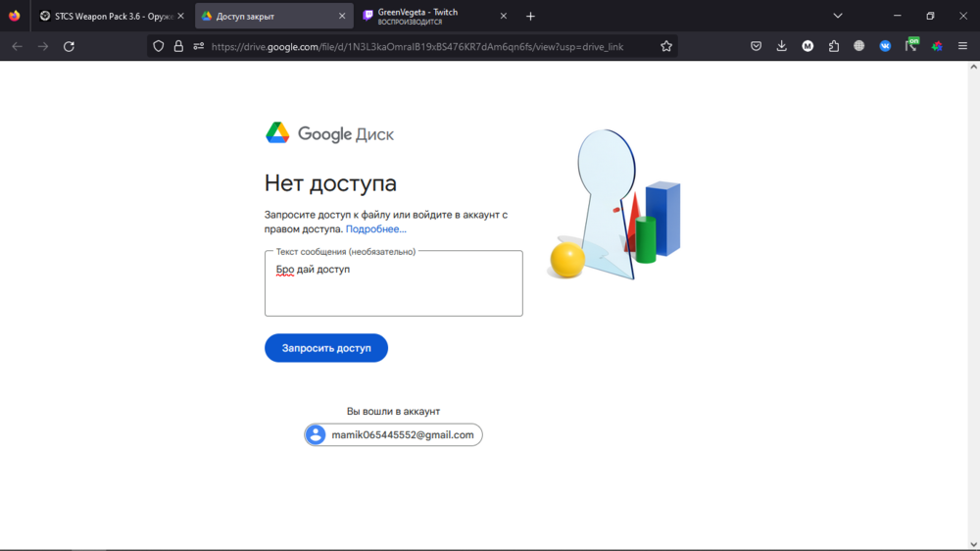Open a new browser tab

point(530,16)
